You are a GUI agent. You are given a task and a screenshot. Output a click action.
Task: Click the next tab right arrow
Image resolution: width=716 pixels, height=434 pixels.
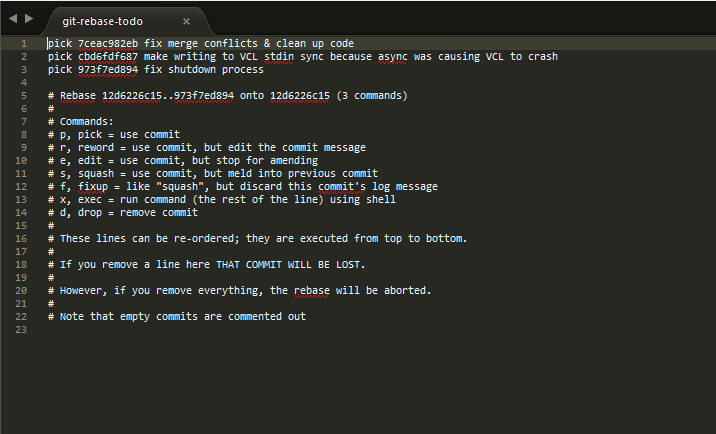(29, 18)
